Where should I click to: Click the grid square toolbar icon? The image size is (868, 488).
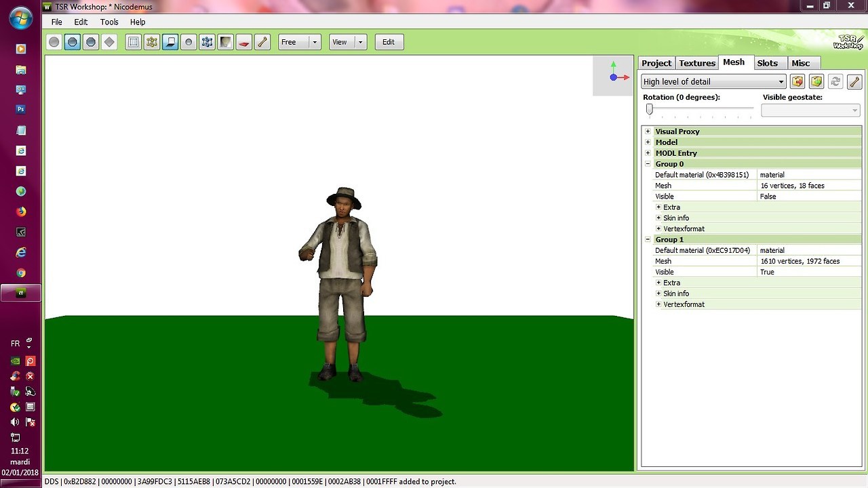tap(134, 42)
